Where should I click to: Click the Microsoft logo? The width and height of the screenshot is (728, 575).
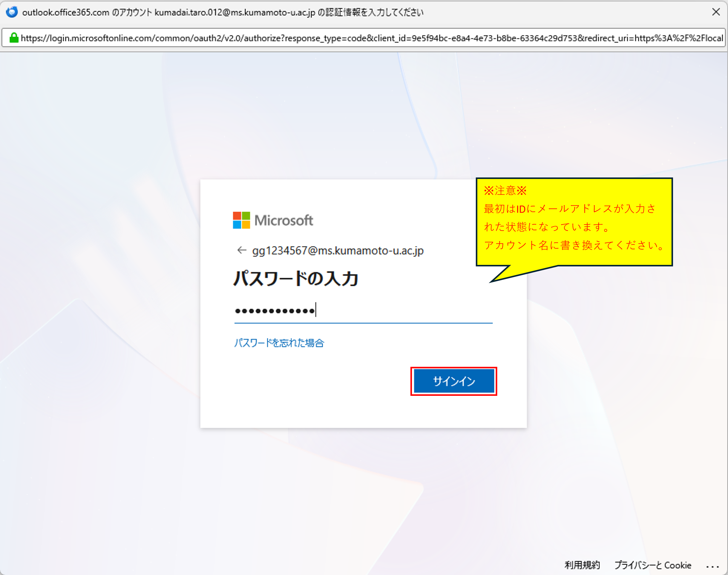click(x=273, y=220)
